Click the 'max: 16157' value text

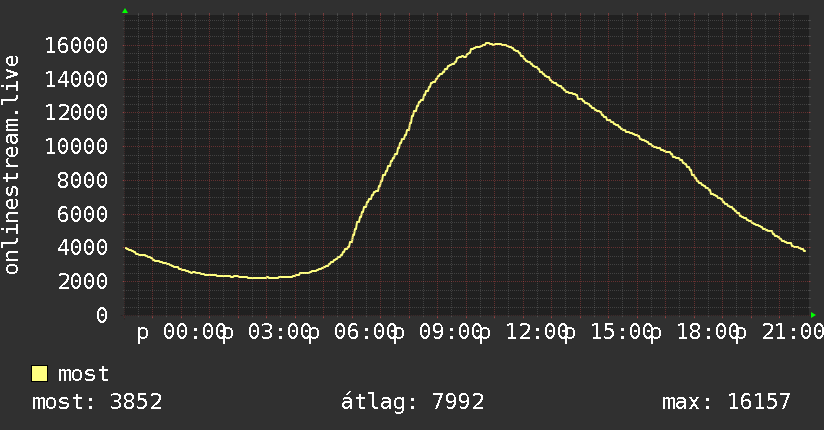pyautogui.click(x=726, y=402)
